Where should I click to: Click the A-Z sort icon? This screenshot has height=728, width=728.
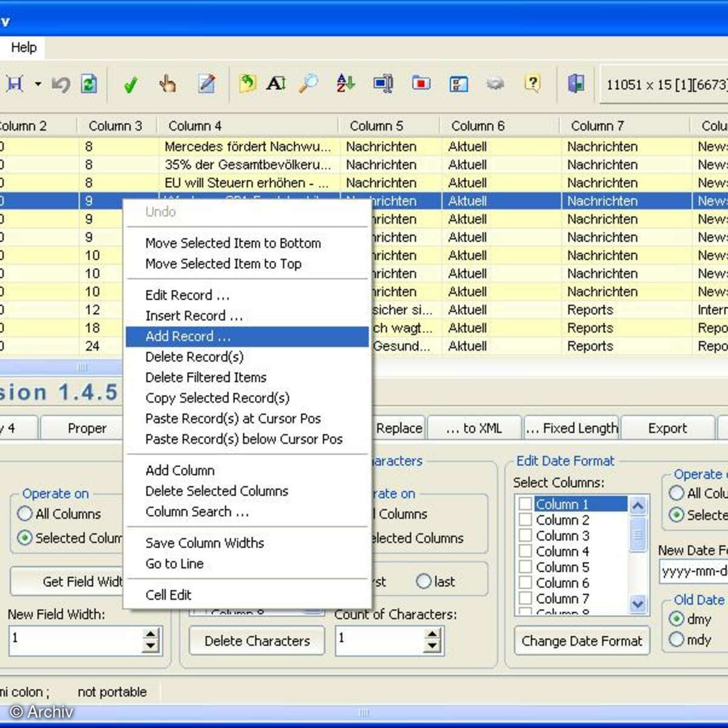[x=345, y=84]
